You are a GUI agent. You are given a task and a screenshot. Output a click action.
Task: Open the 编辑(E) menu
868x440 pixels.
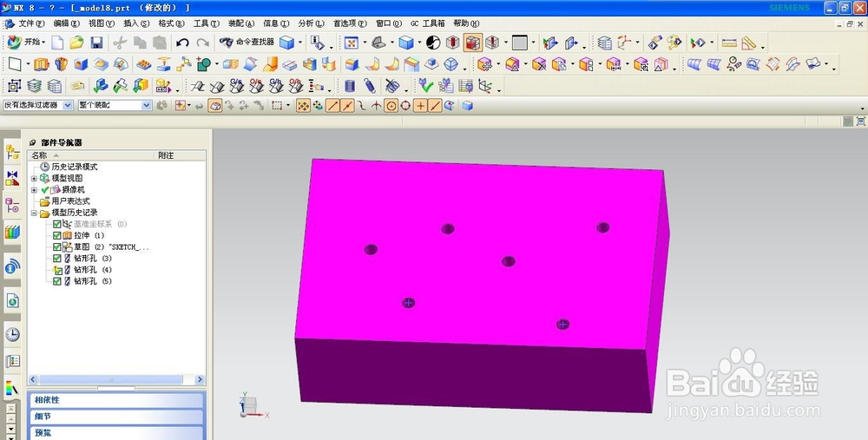tap(67, 23)
